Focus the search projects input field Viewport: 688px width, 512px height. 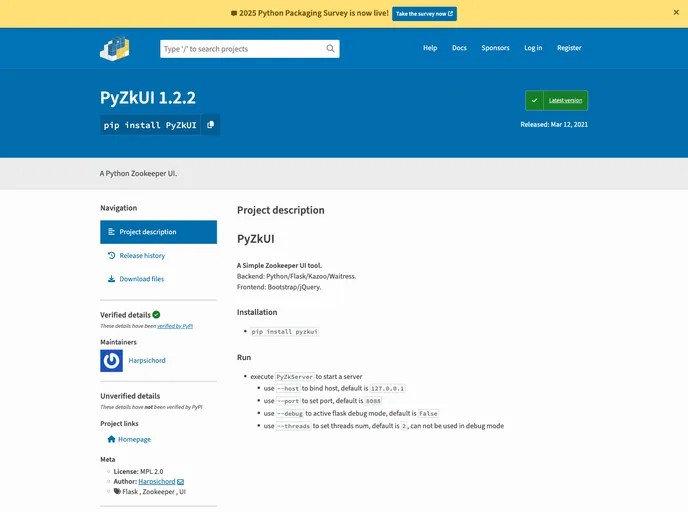click(x=250, y=49)
